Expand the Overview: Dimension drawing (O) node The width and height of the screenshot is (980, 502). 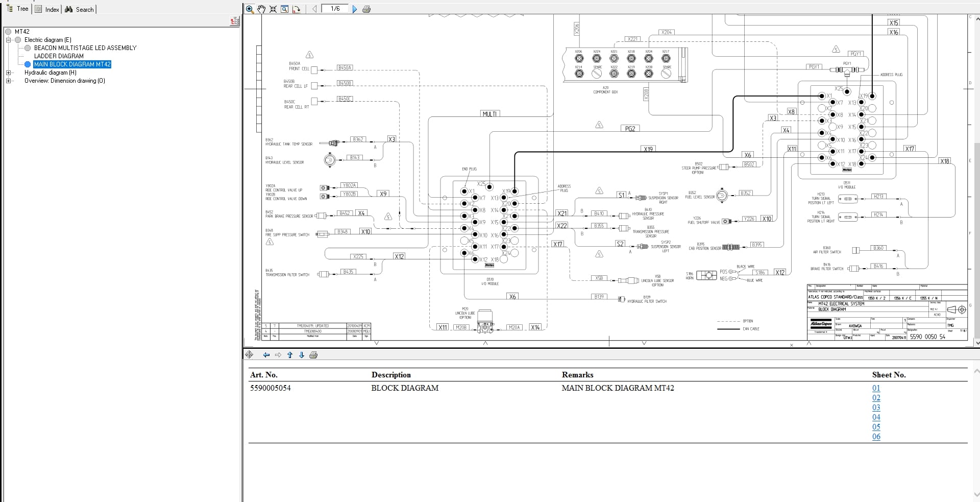point(8,81)
